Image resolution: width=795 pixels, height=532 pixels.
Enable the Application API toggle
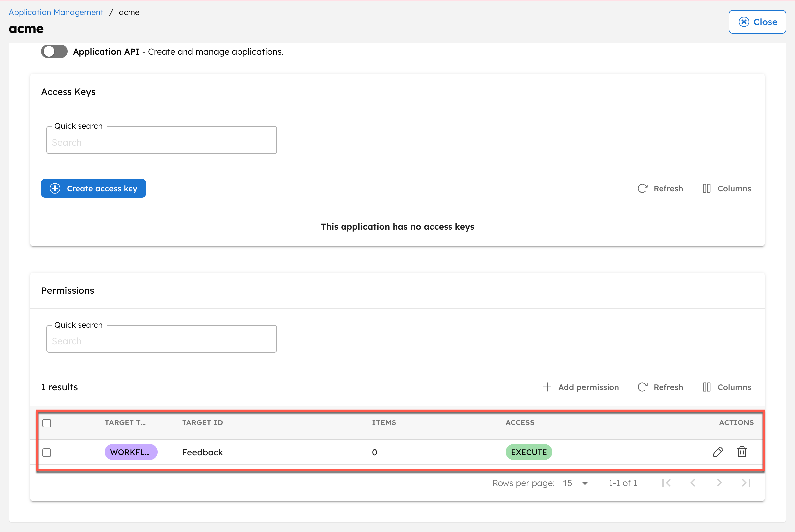point(54,51)
